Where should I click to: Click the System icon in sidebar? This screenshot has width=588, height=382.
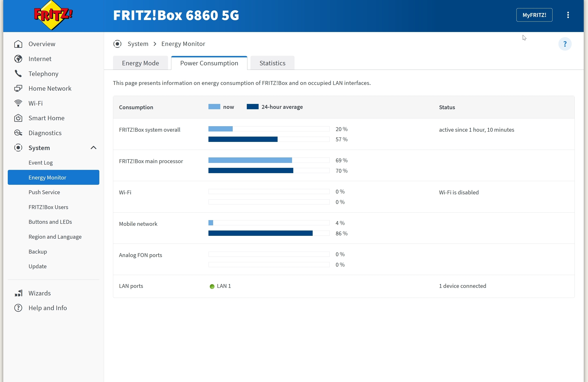18,148
